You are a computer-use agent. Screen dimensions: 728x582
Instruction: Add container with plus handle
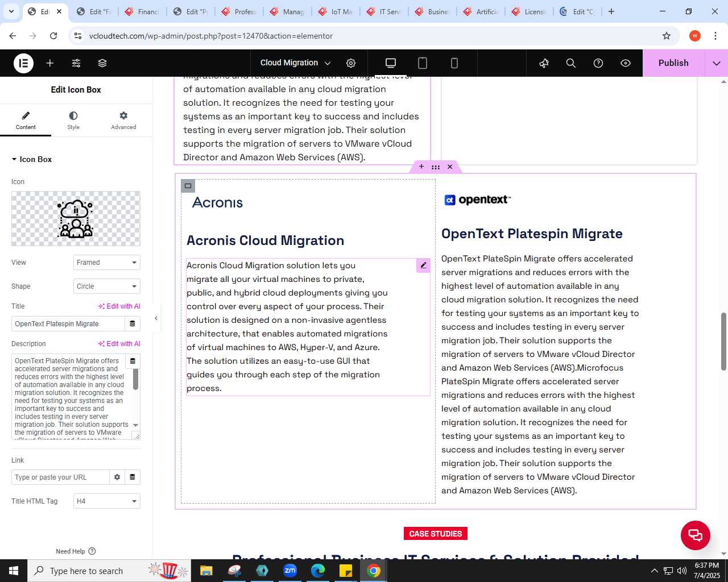(x=421, y=167)
